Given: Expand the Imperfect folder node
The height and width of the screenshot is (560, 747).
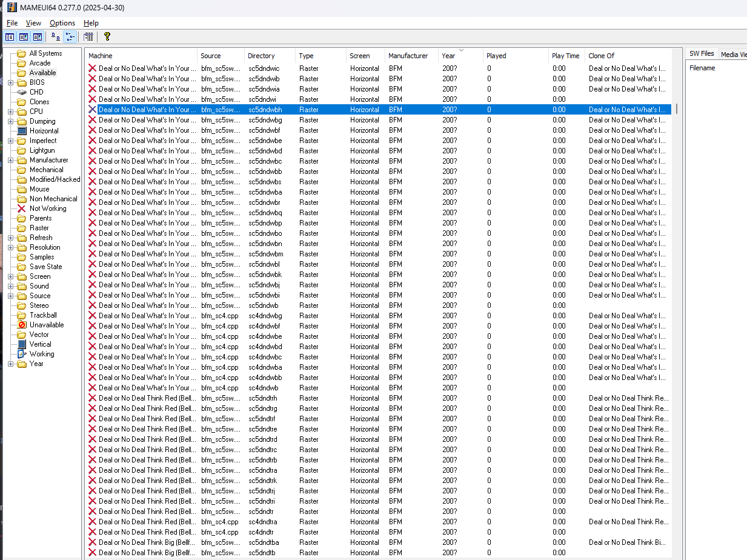Looking at the screenshot, I should pyautogui.click(x=10, y=141).
